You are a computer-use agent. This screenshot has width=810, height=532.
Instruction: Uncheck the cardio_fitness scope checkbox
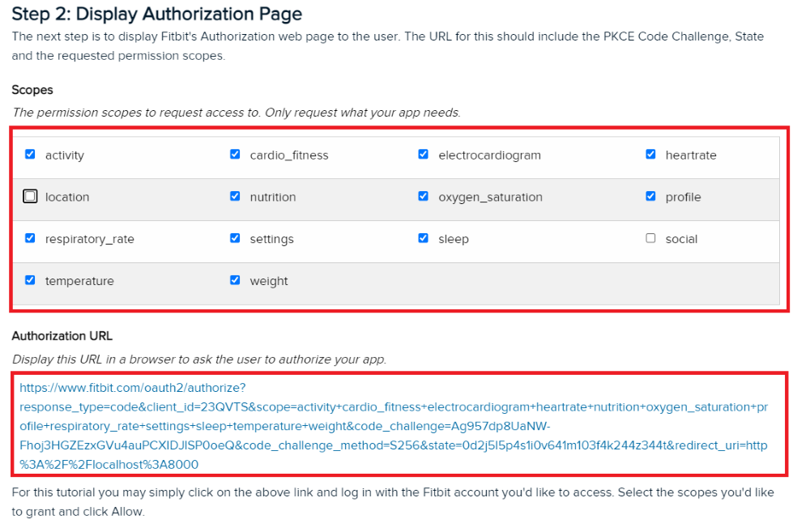click(x=235, y=155)
